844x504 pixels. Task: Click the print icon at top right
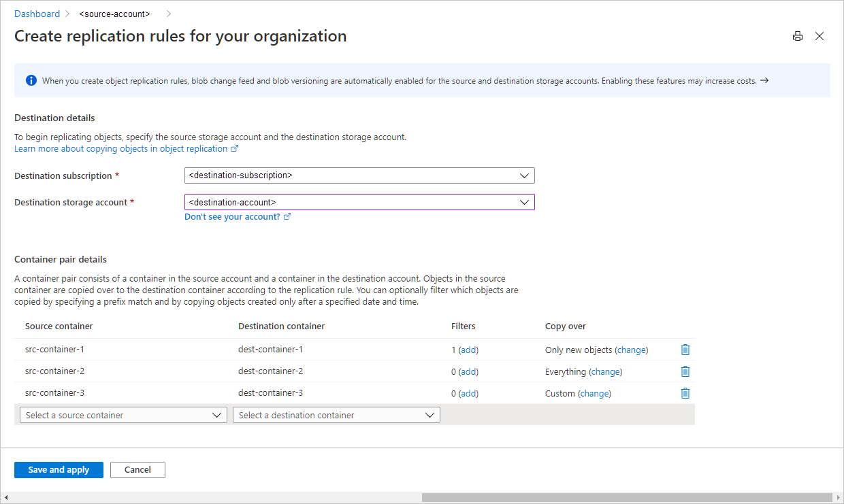[x=797, y=36]
